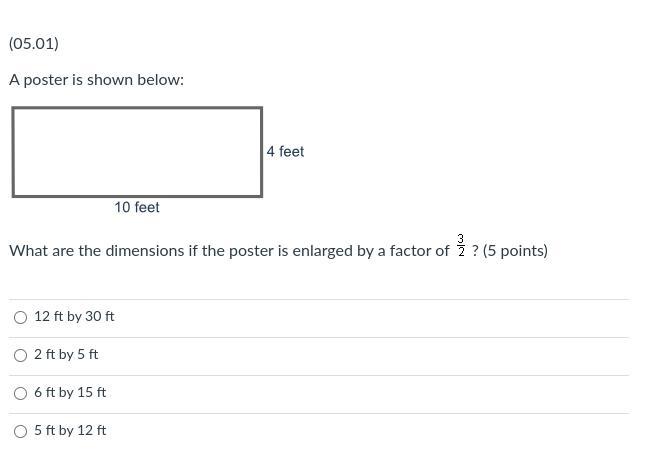Click the "A poster is shown below:" text
The width and height of the screenshot is (646, 463).
(97, 80)
